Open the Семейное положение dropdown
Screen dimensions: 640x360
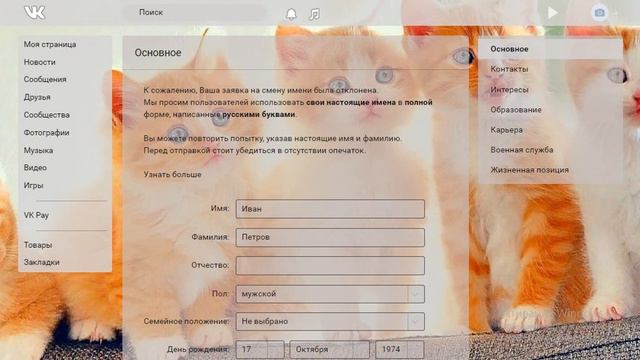(330, 322)
